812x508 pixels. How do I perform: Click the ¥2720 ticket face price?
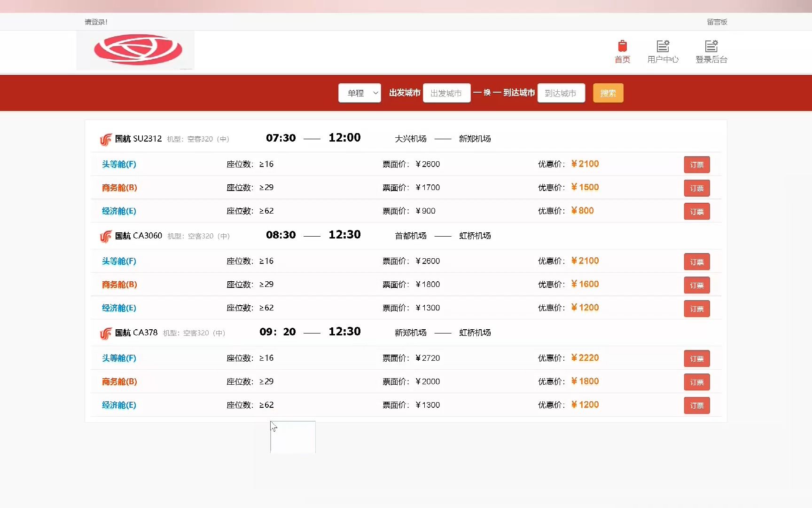[428, 358]
